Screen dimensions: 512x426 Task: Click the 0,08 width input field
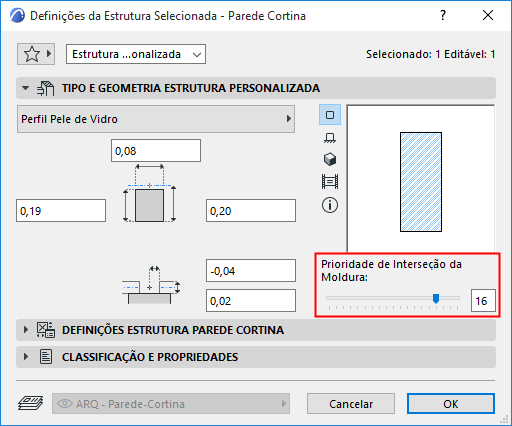point(156,151)
